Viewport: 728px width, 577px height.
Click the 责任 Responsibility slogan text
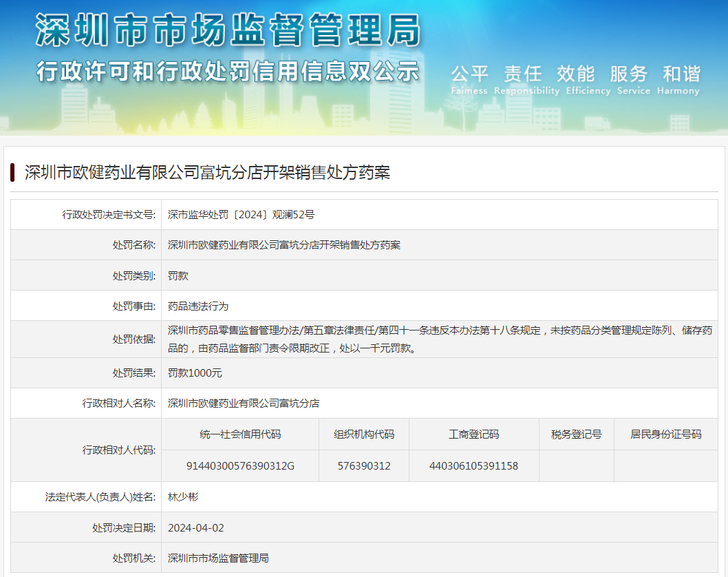[x=527, y=79]
